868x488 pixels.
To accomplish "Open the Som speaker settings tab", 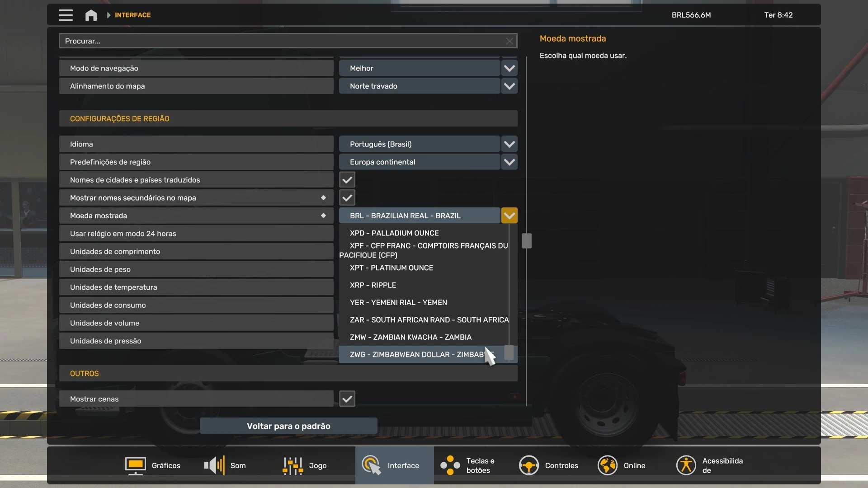I will tap(225, 465).
